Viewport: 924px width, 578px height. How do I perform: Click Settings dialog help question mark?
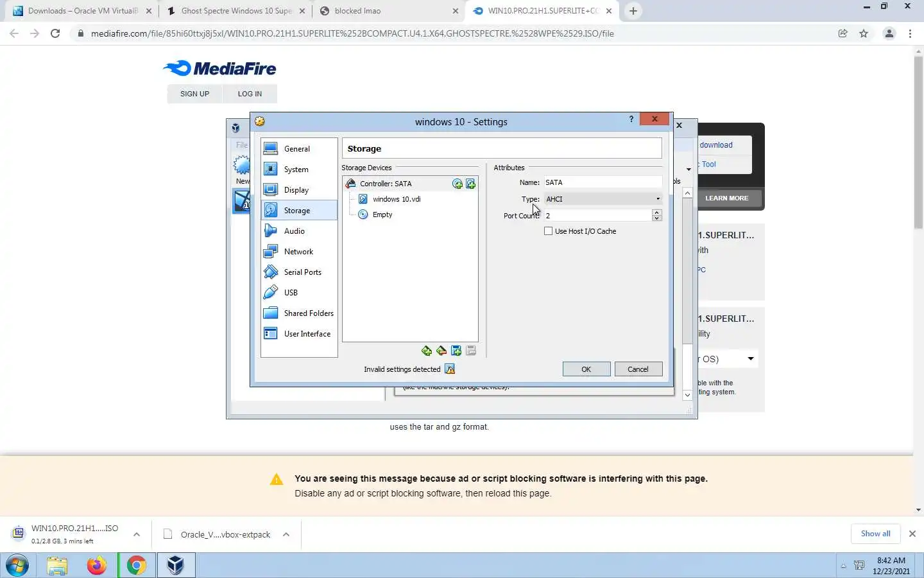[x=631, y=119]
